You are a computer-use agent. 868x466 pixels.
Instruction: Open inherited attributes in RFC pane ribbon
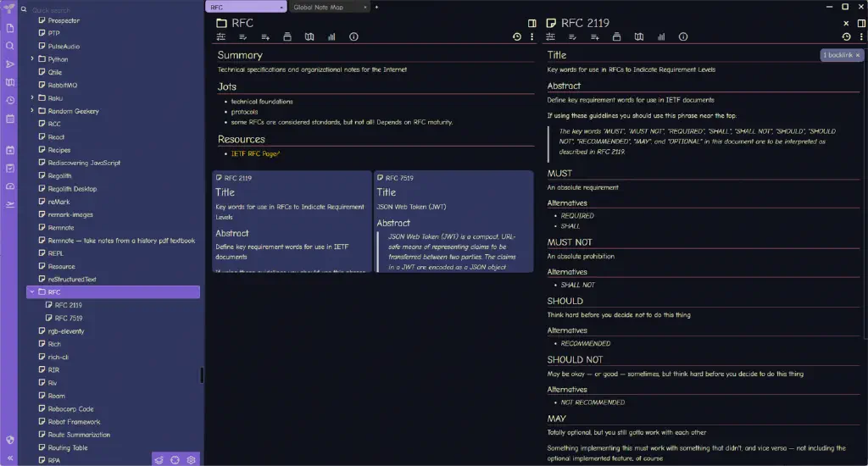click(x=265, y=37)
